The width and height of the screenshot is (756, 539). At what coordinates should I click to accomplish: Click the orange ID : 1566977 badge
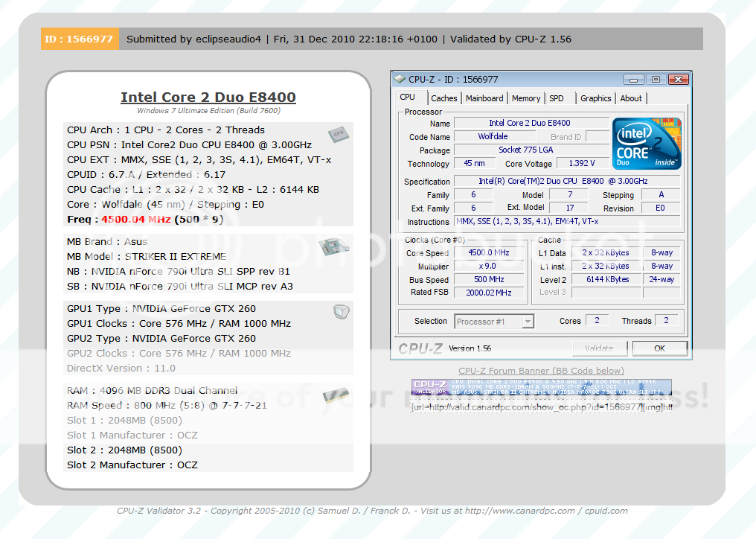click(80, 39)
